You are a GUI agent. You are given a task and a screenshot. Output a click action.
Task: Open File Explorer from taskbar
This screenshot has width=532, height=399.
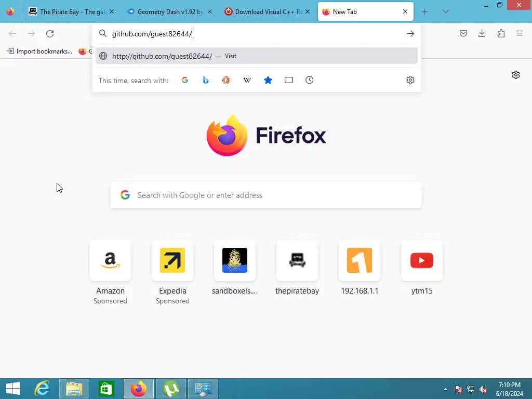(74, 389)
